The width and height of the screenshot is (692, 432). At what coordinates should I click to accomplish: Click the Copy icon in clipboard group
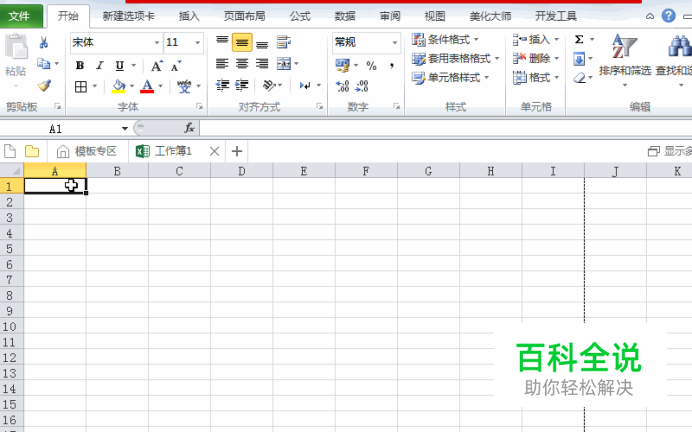coord(43,64)
